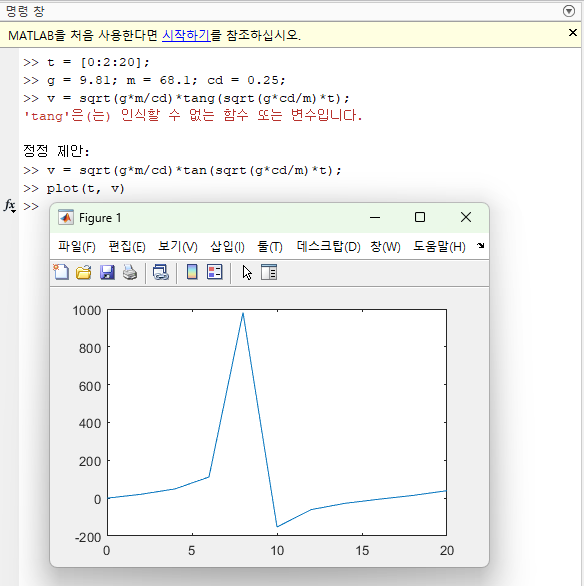
Task: Expand the Figure menu bar overflow arrow
Action: point(481,246)
